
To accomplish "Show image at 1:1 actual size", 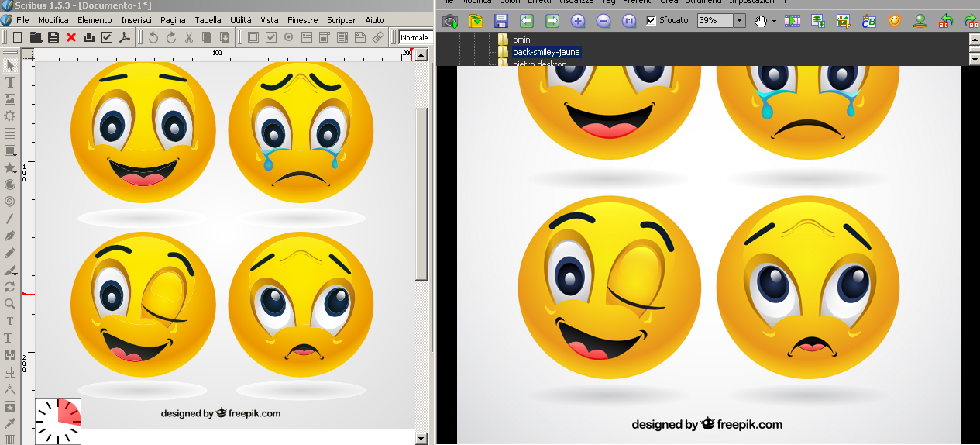I will tap(629, 21).
